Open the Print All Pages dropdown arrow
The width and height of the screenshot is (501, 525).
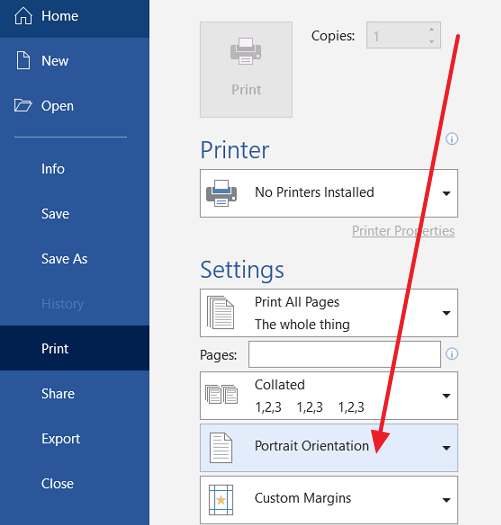(x=446, y=313)
